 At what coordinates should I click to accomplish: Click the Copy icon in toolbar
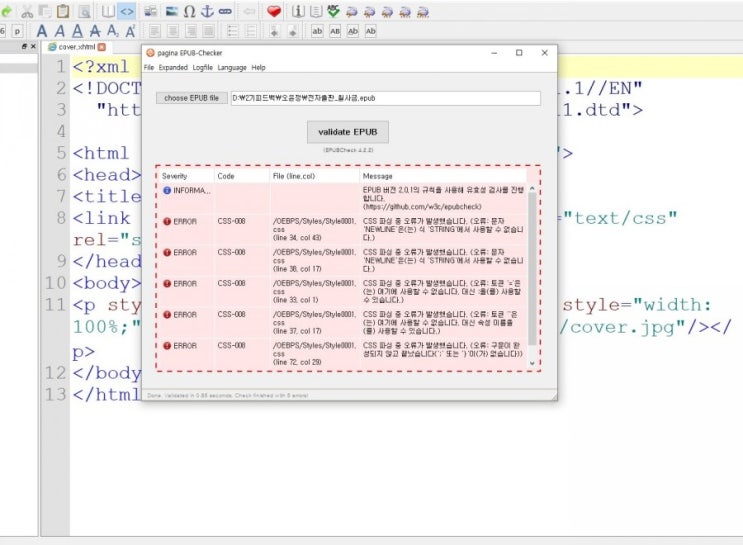[x=45, y=11]
